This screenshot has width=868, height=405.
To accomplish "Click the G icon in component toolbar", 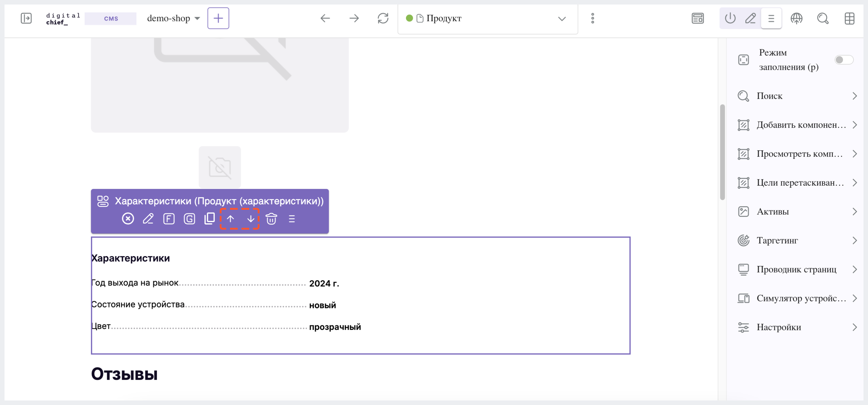I will point(189,219).
